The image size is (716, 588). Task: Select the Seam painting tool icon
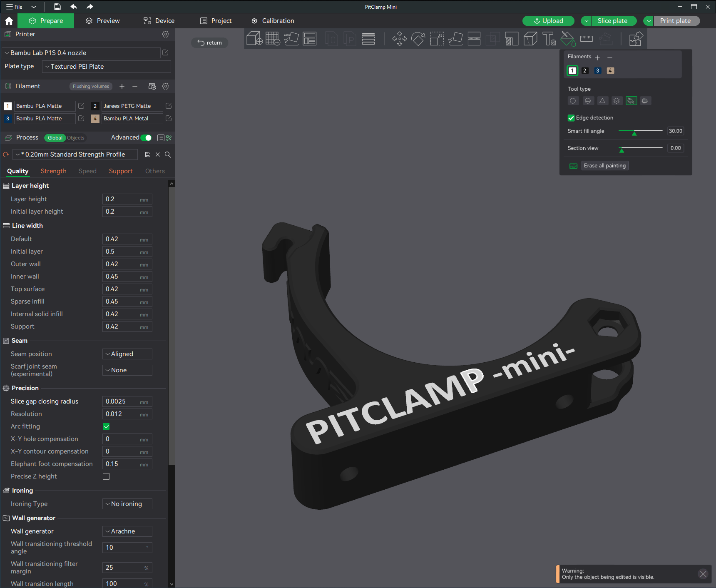coord(530,39)
